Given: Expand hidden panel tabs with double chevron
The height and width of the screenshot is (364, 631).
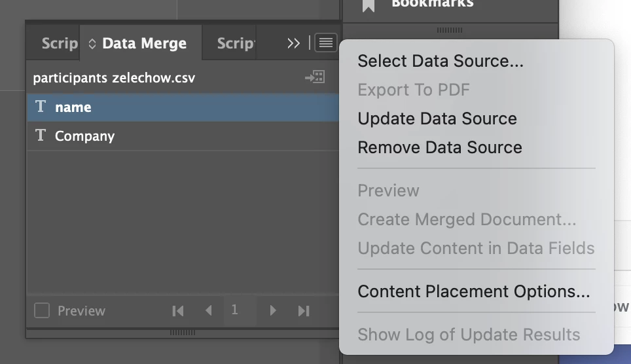Looking at the screenshot, I should tap(294, 43).
